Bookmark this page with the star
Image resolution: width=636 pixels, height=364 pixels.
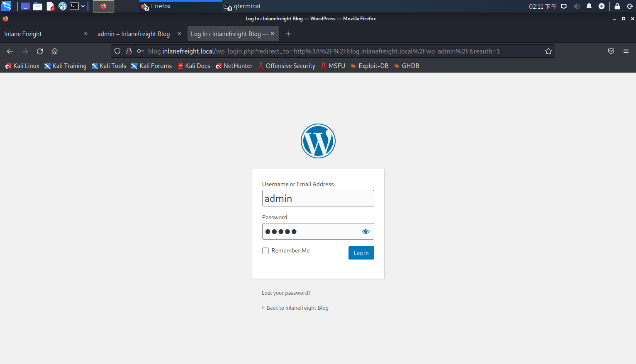pyautogui.click(x=548, y=51)
